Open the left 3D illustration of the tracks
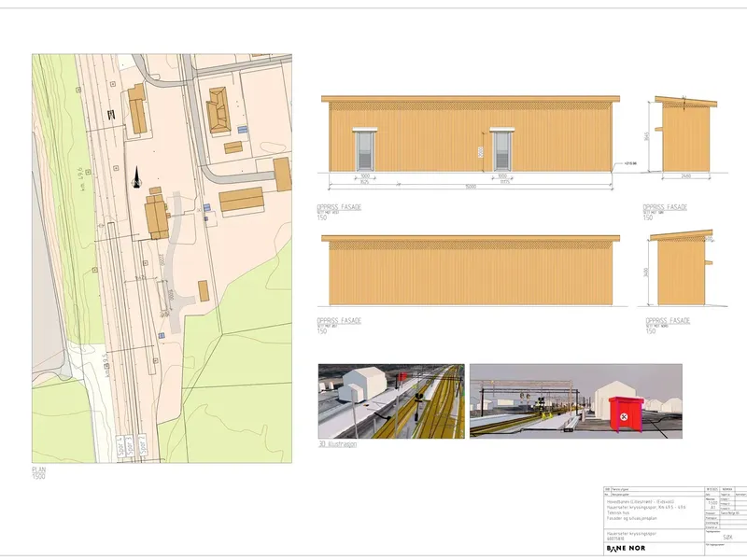Image resolution: width=747 pixels, height=560 pixels. pos(391,401)
